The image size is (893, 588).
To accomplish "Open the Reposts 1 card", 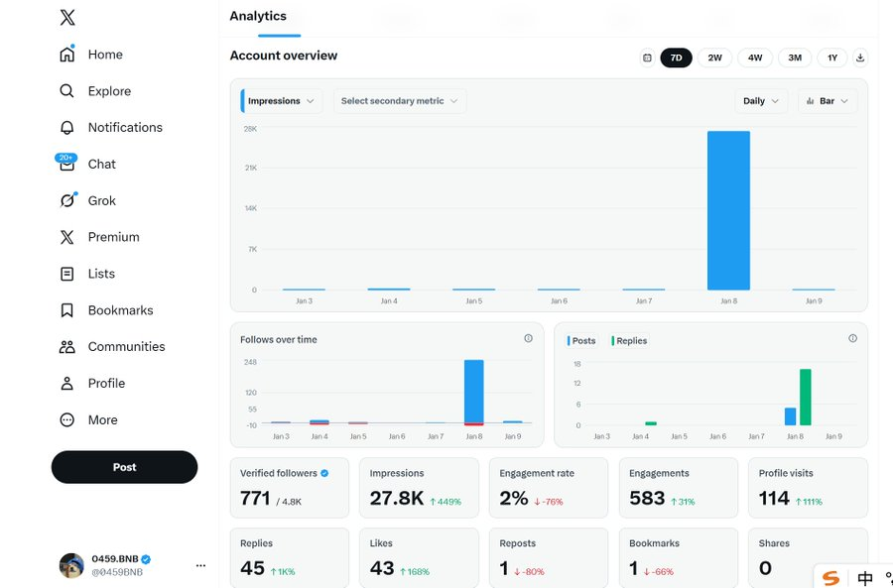I will [x=549, y=558].
